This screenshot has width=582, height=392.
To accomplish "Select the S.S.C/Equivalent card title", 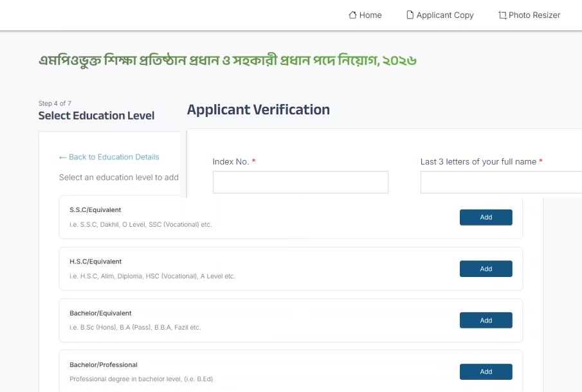I will (x=95, y=210).
